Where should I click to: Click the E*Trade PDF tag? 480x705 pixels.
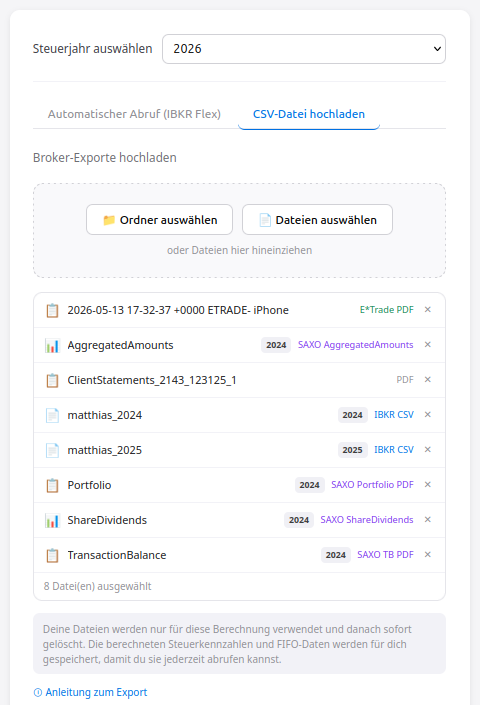click(x=387, y=310)
